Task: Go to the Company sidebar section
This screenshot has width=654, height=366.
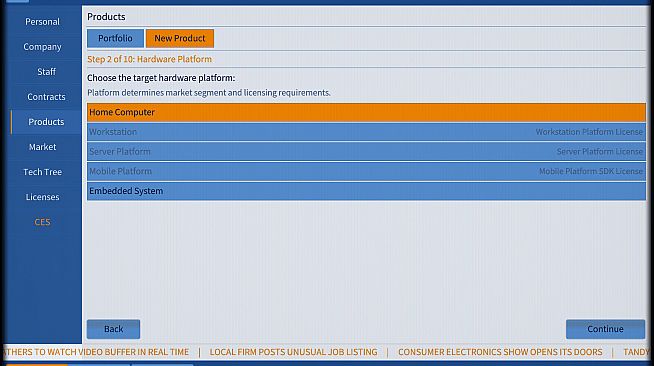Action: (42, 47)
